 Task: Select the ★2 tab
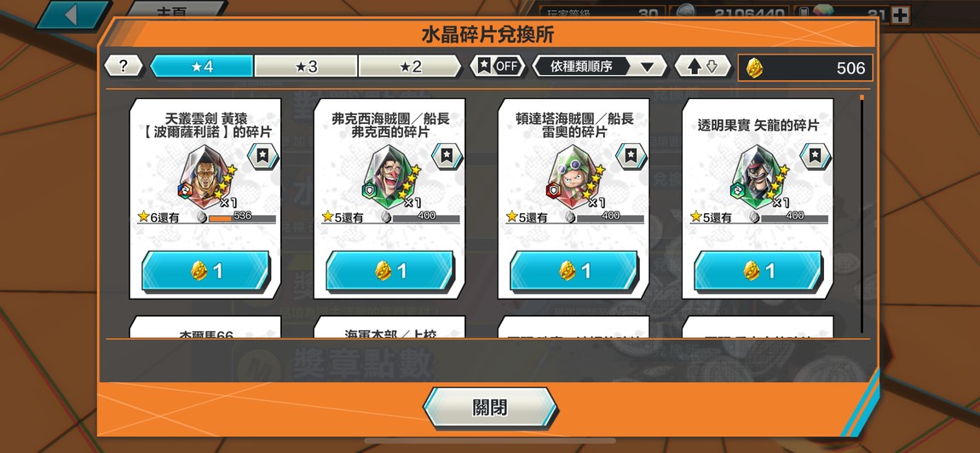pos(410,67)
